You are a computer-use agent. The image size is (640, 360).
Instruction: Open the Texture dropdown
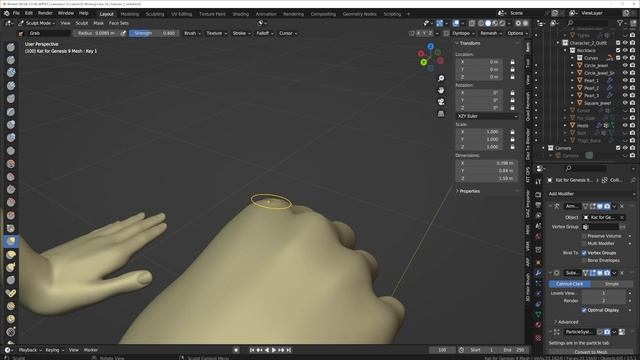pyautogui.click(x=216, y=33)
